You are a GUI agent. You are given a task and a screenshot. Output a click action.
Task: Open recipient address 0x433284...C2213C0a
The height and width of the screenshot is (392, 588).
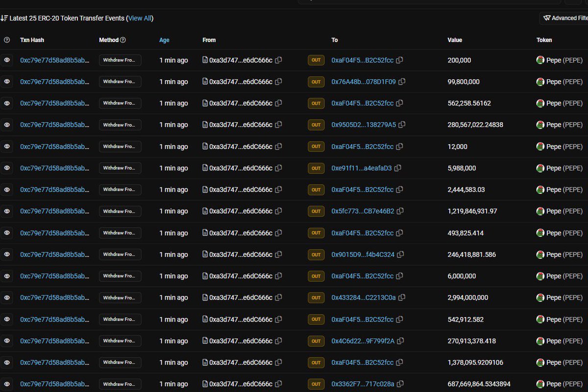coord(364,298)
